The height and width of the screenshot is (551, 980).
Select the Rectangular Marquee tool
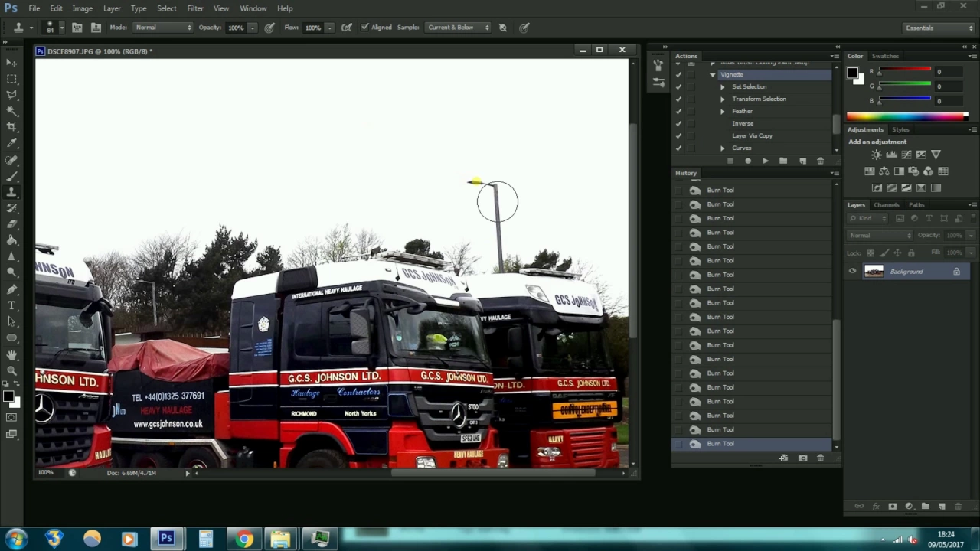(11, 79)
